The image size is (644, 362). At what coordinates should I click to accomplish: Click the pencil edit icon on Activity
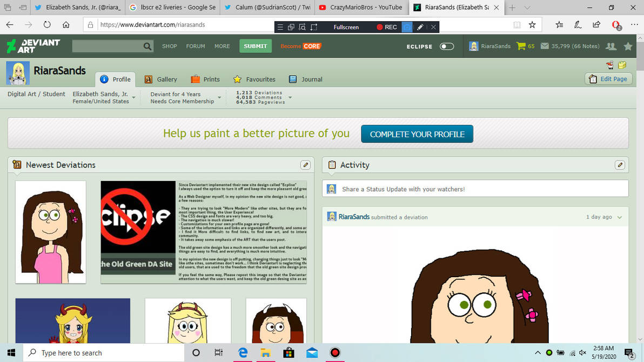(620, 165)
